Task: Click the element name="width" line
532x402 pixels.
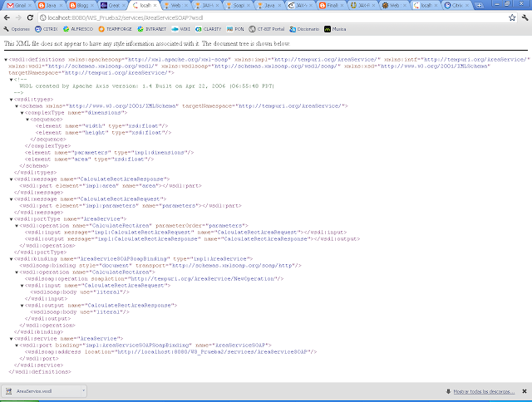Action: [x=101, y=126]
